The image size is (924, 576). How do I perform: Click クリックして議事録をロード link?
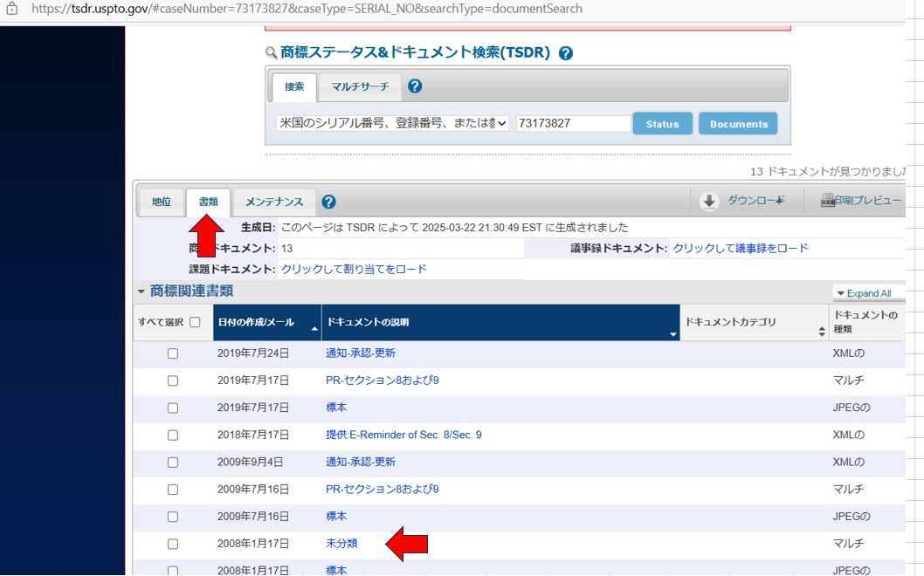pos(740,249)
